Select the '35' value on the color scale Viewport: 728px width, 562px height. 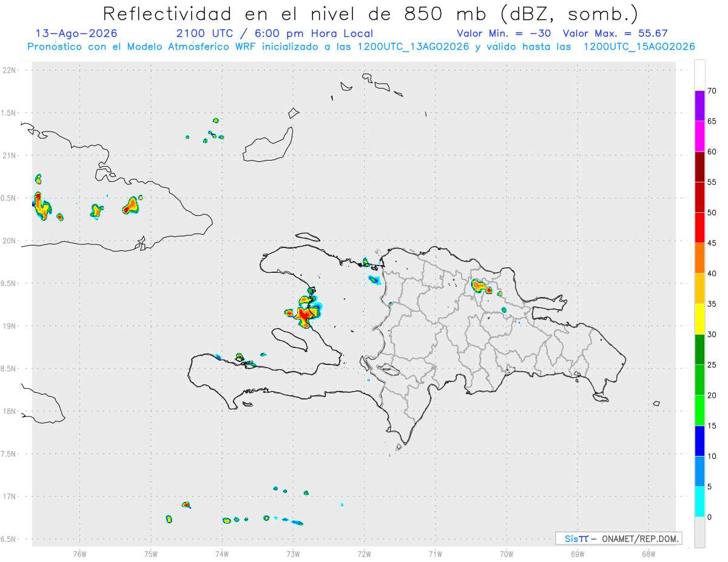coord(712,304)
